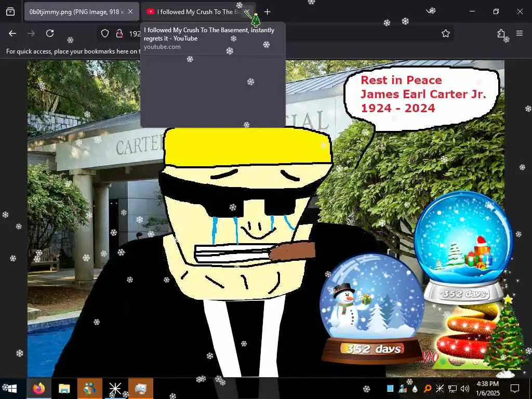Click the snowman scene tray icon

pyautogui.click(x=403, y=388)
